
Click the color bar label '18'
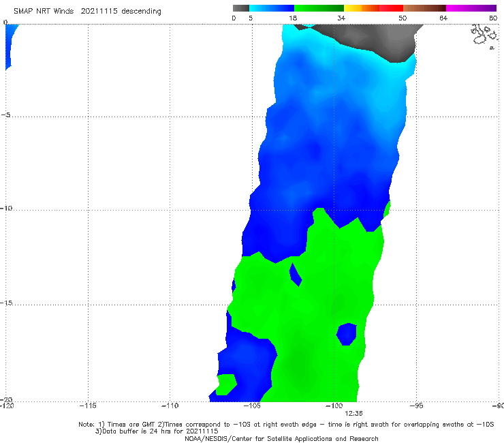pos(293,18)
